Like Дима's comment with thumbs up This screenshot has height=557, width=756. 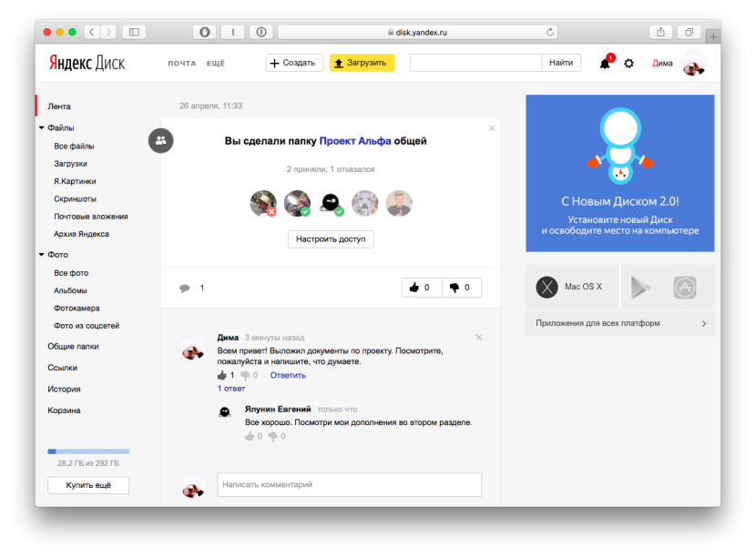(x=221, y=375)
